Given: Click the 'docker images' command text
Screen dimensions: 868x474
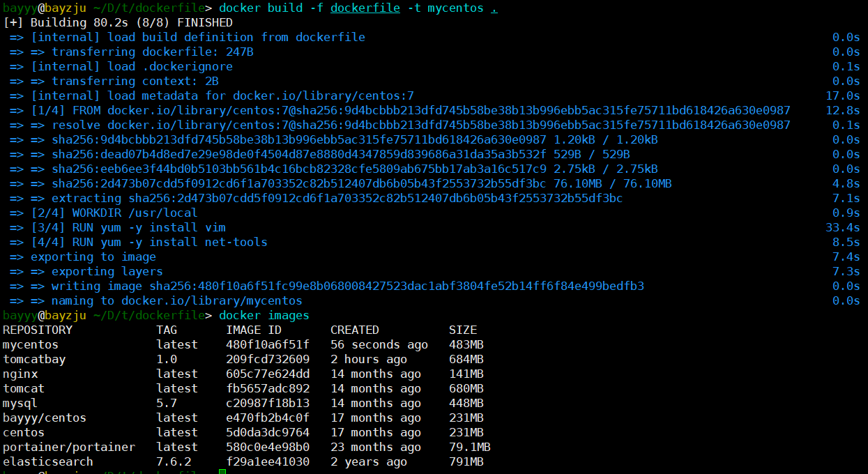Looking at the screenshot, I should pyautogui.click(x=264, y=316).
